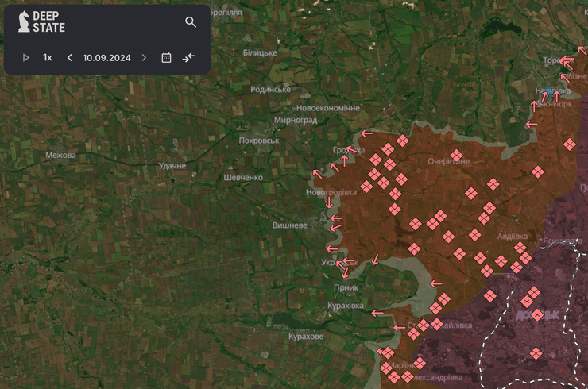This screenshot has height=389, width=588.
Task: Start timeline playback with the play button
Action: (26, 58)
